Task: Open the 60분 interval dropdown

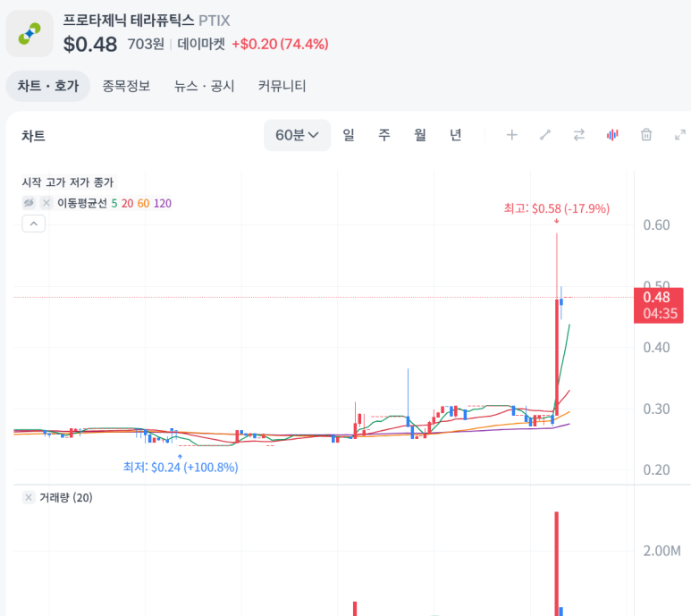Action: [x=297, y=135]
